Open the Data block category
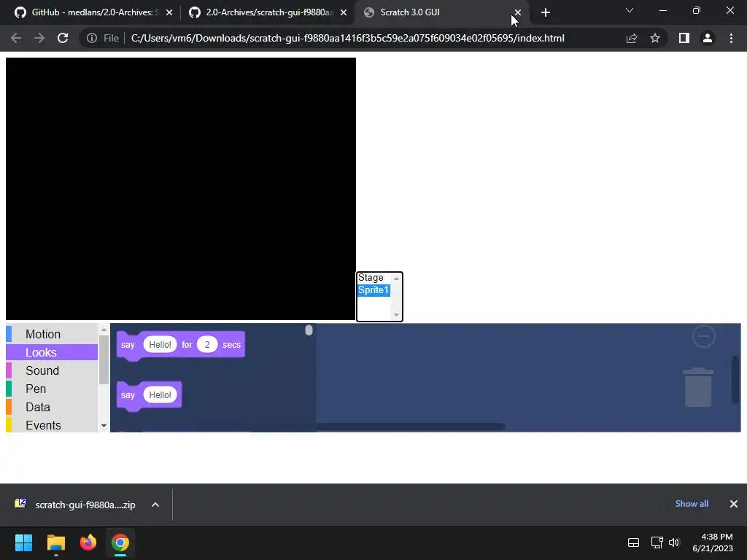Viewport: 747px width, 560px height. (x=52, y=407)
